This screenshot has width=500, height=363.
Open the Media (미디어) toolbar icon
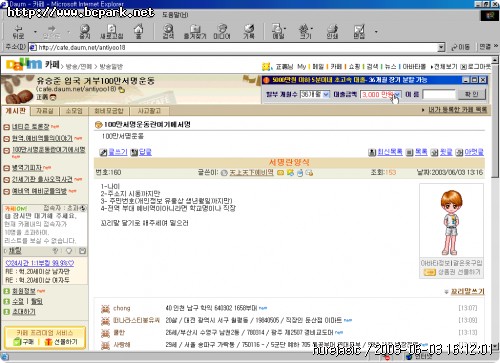click(222, 31)
